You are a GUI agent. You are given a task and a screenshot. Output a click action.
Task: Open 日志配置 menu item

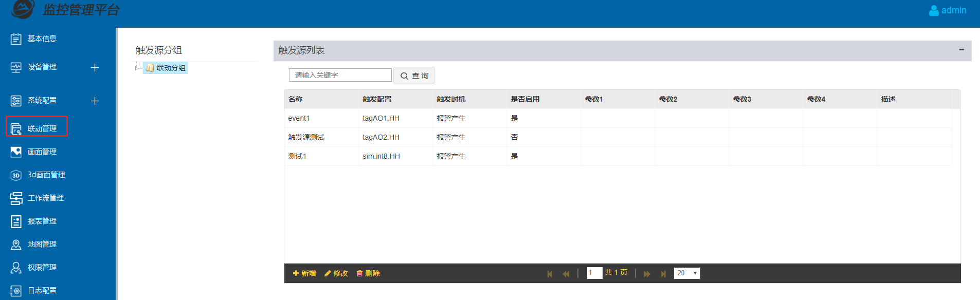(x=42, y=291)
